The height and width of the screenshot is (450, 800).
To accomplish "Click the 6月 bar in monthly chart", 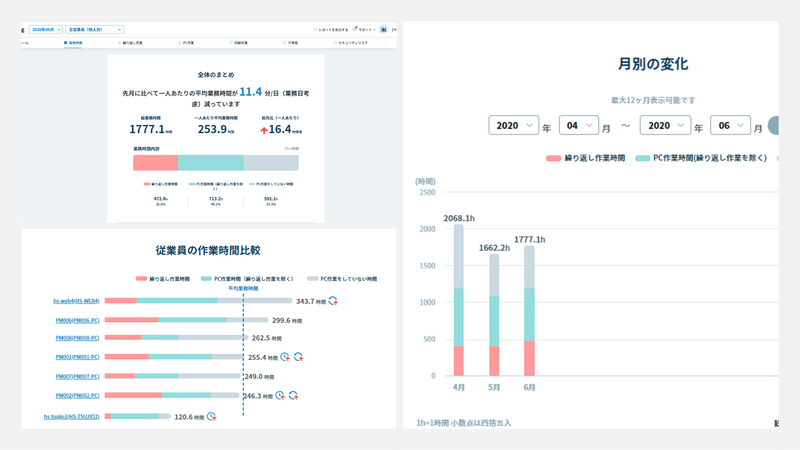I will 529,311.
